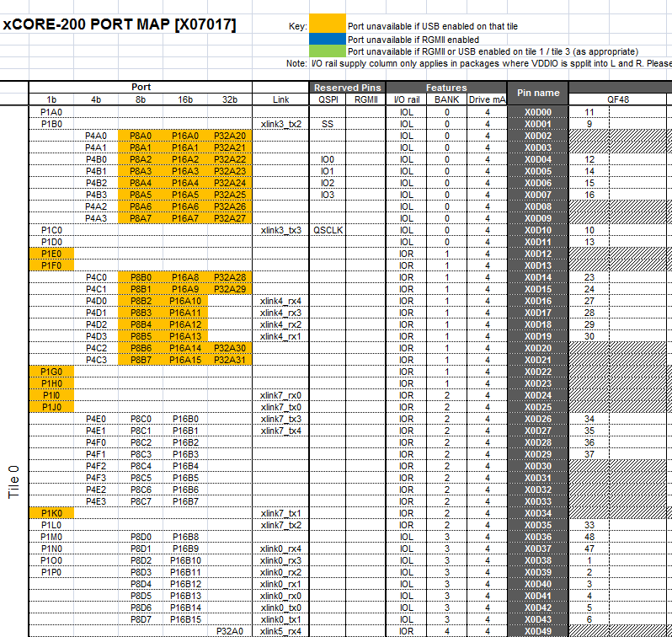672x637 pixels.
Task: Click orange cell P16A0
Action: tap(185, 136)
